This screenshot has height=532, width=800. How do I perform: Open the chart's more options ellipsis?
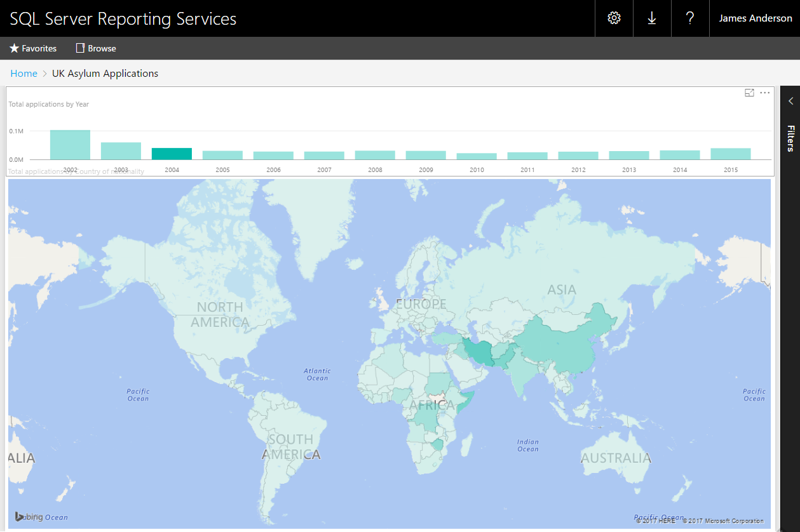coord(765,93)
